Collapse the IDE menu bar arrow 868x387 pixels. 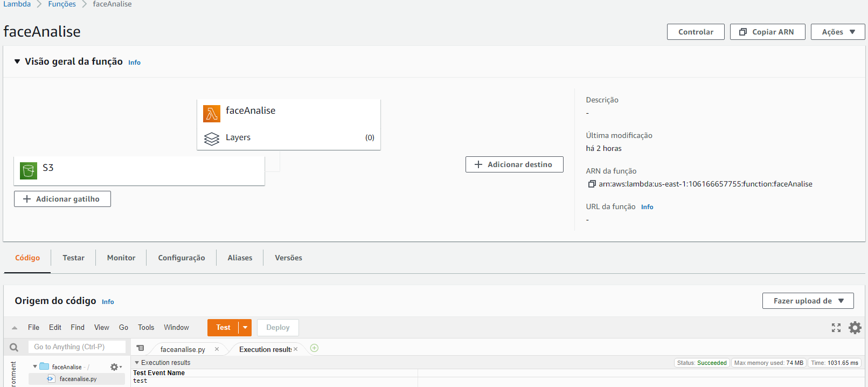pos(15,328)
